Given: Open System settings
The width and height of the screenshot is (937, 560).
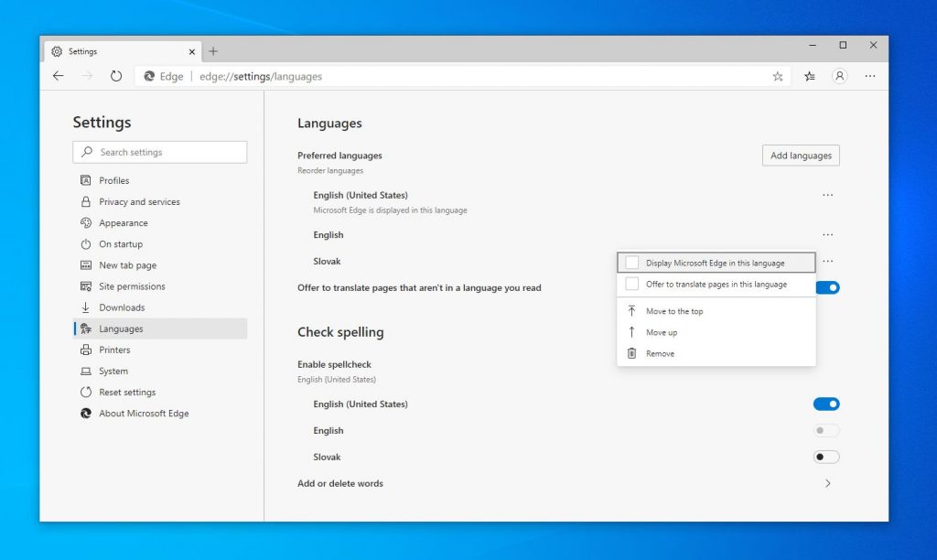Looking at the screenshot, I should coord(159,372).
